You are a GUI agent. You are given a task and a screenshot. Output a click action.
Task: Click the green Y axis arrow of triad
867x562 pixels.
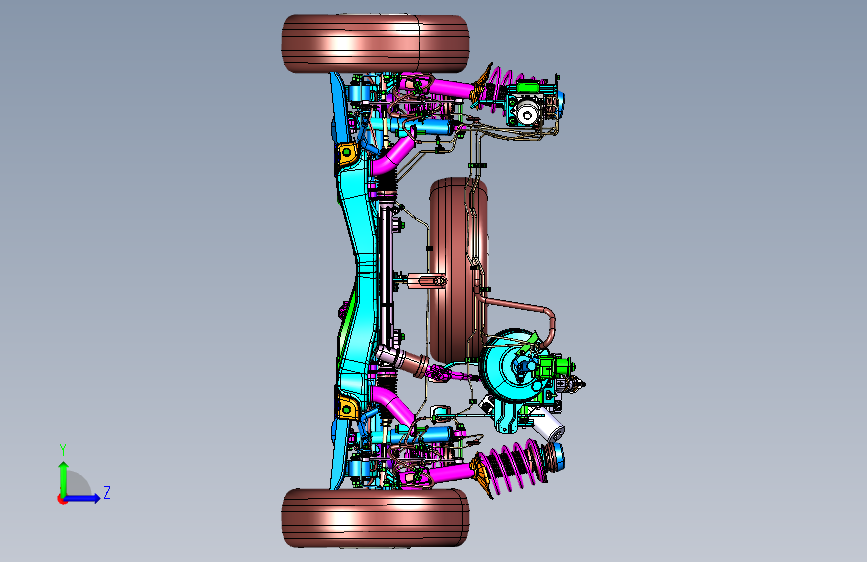coord(64,478)
